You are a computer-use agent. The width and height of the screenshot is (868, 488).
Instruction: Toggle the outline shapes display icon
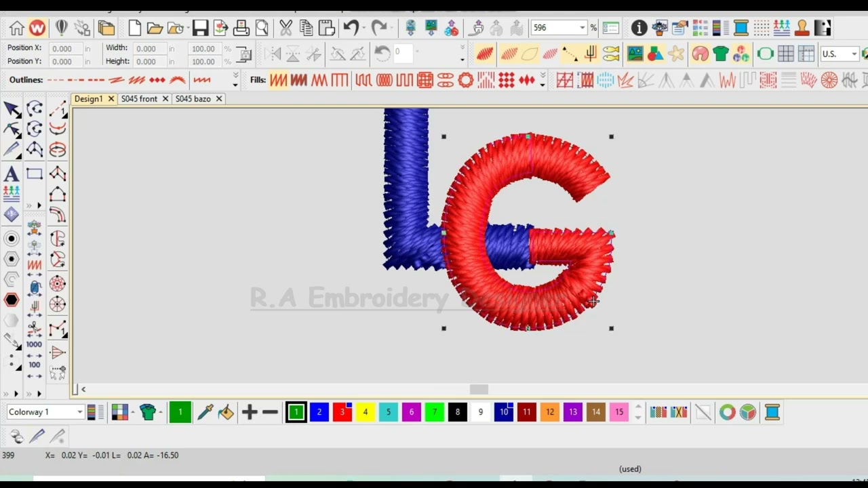[x=530, y=54]
